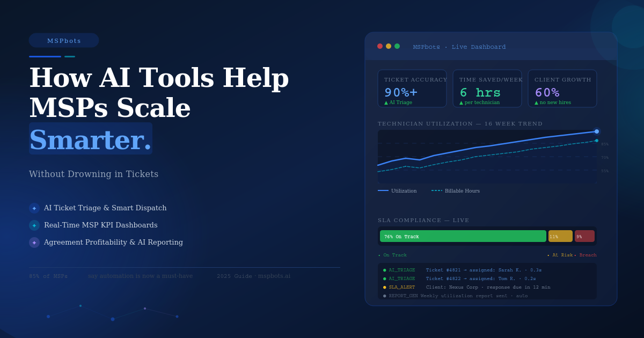Click the yellow dot in dashboard title bar
Viewport: 644px width, 338px height.
pos(389,46)
